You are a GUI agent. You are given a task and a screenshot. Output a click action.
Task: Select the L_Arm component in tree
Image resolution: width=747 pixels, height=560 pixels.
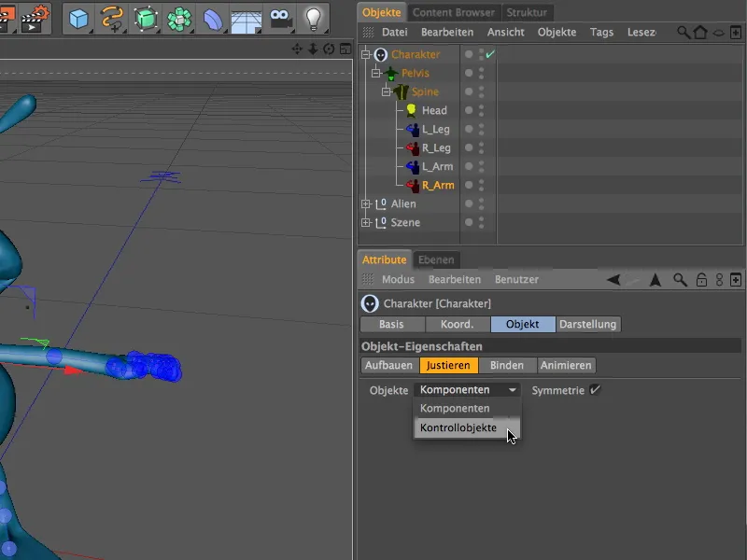pyautogui.click(x=437, y=167)
